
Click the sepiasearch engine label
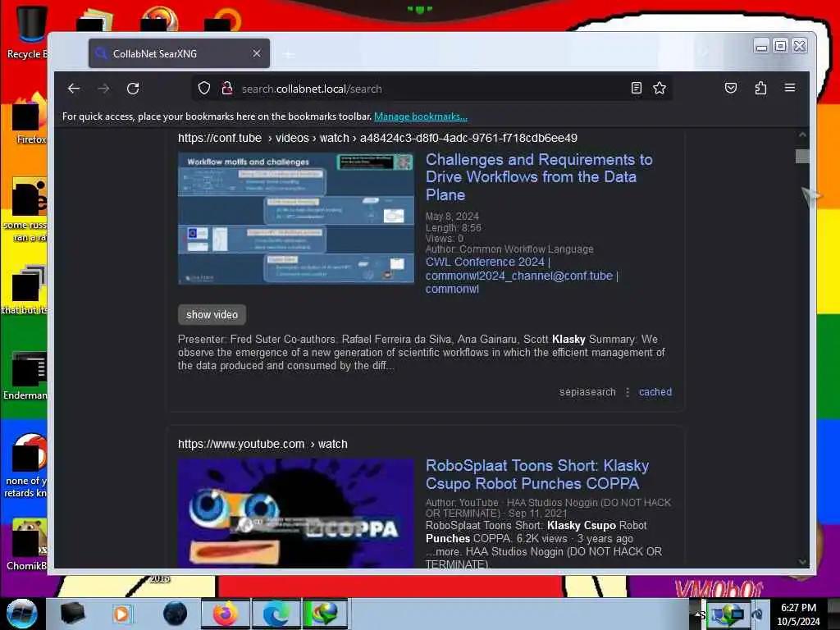pyautogui.click(x=587, y=392)
